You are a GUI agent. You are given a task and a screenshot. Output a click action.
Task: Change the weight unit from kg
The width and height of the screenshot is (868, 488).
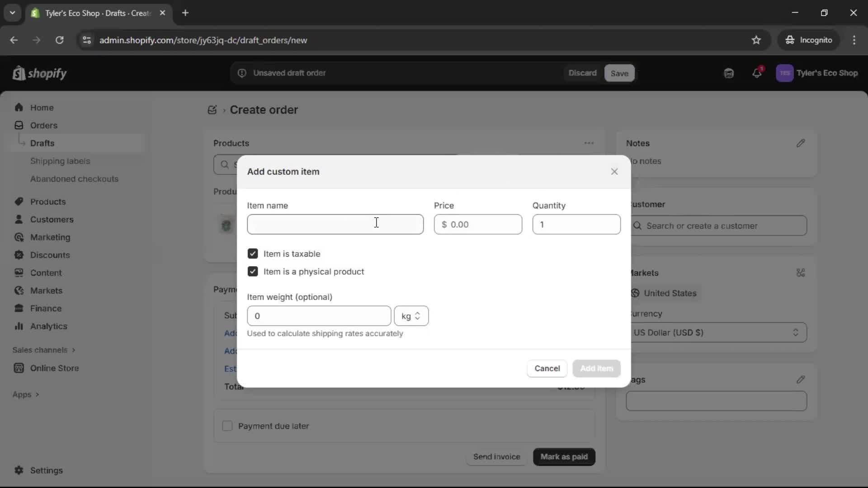411,316
